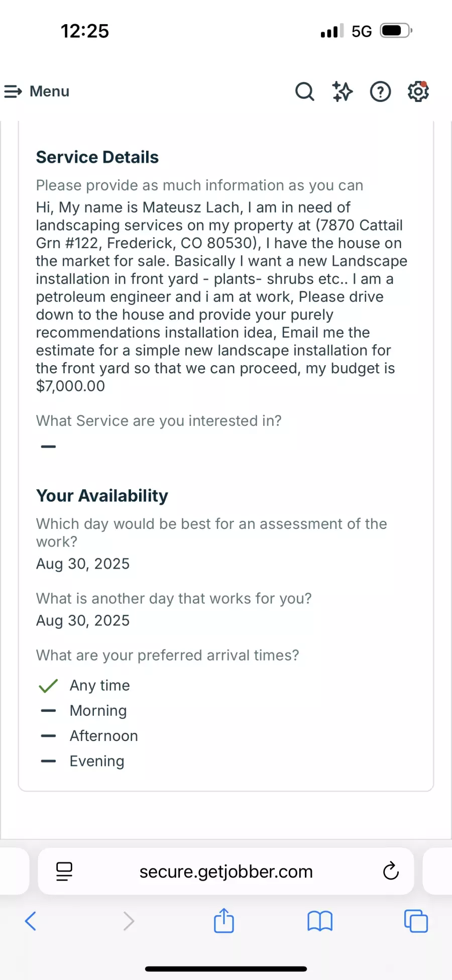Image resolution: width=452 pixels, height=980 pixels.
Task: Show all open Safari tabs
Action: (416, 921)
